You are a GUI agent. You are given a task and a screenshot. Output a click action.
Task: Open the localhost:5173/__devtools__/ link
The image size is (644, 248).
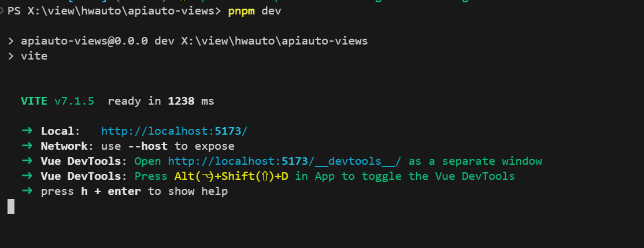click(x=284, y=161)
